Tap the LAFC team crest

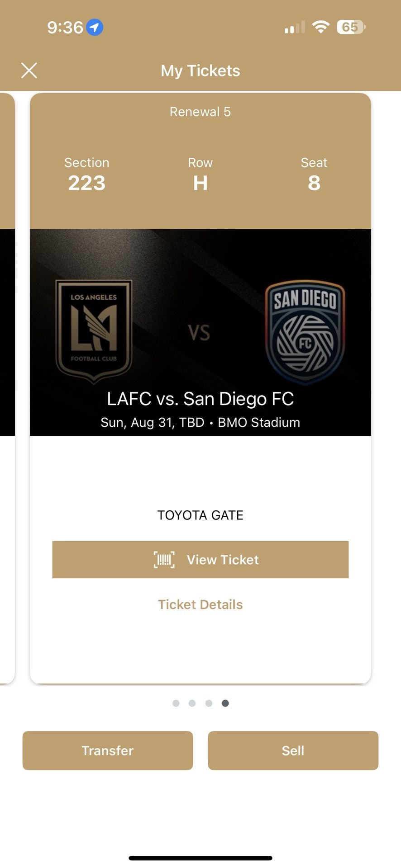(x=94, y=331)
